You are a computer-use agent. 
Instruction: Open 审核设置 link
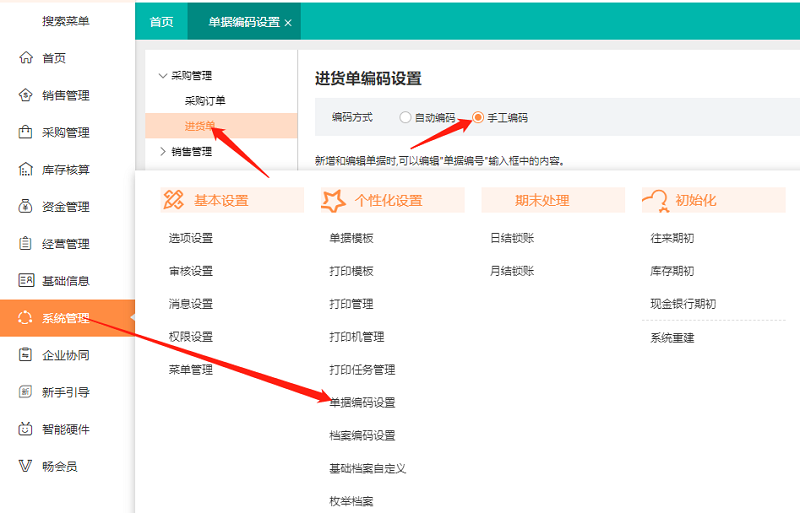click(191, 271)
